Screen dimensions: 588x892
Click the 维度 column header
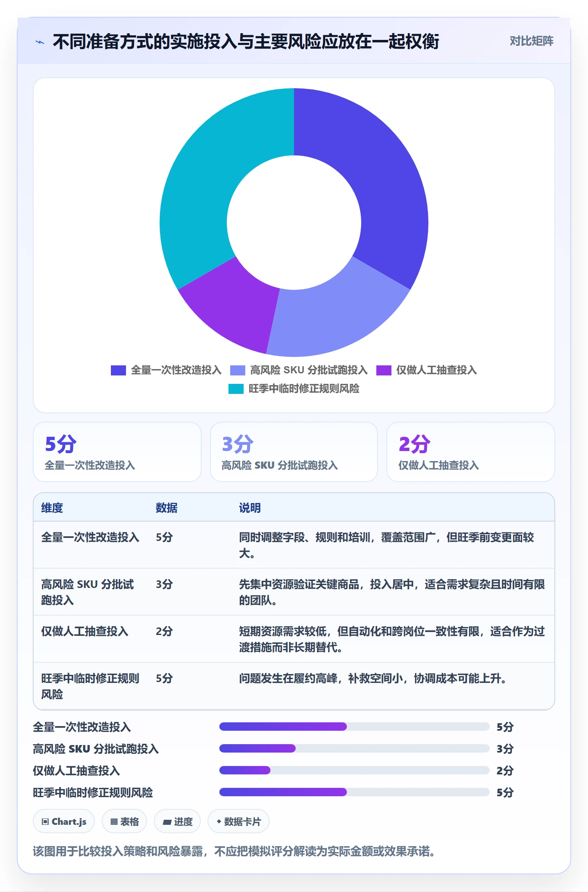(52, 508)
